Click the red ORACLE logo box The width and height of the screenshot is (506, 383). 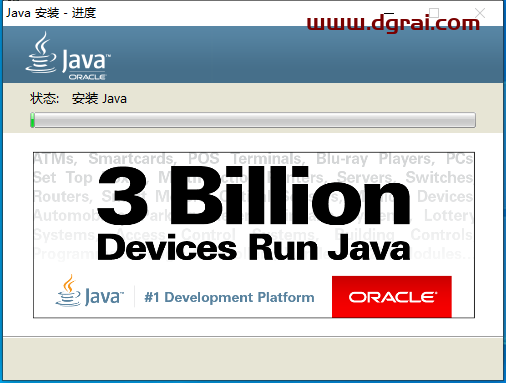392,297
